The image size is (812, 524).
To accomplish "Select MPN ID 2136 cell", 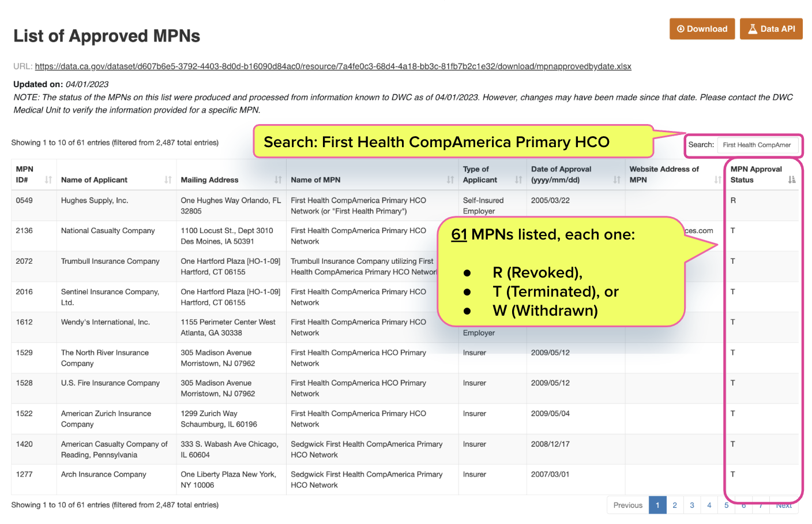I will 34,236.
